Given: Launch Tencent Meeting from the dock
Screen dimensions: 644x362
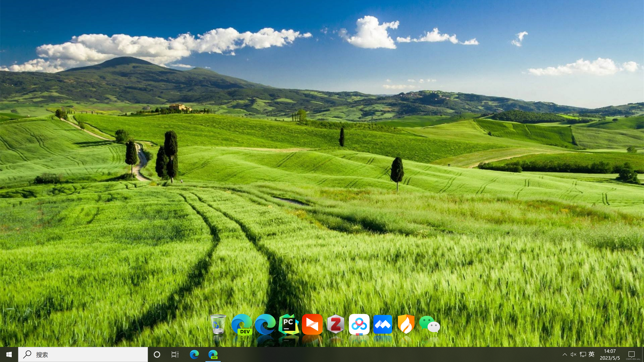Looking at the screenshot, I should (x=383, y=324).
